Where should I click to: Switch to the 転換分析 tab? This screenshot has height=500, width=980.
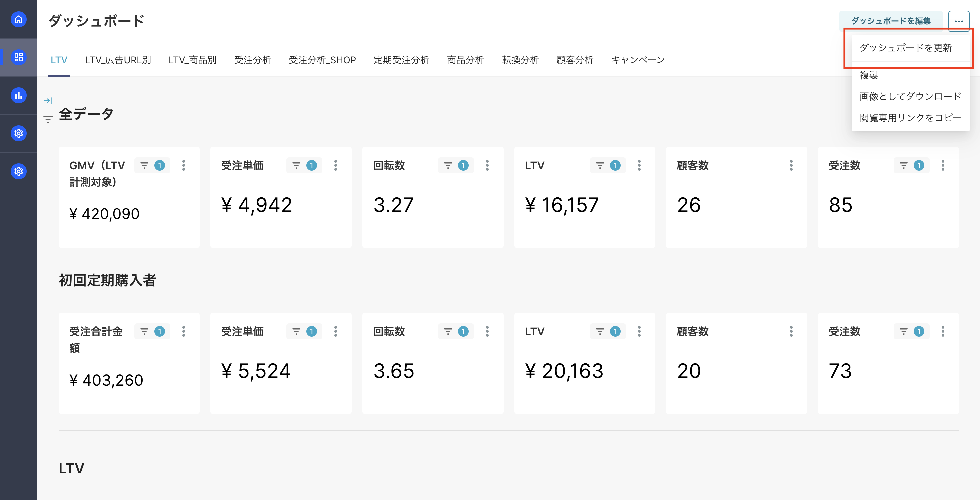520,60
